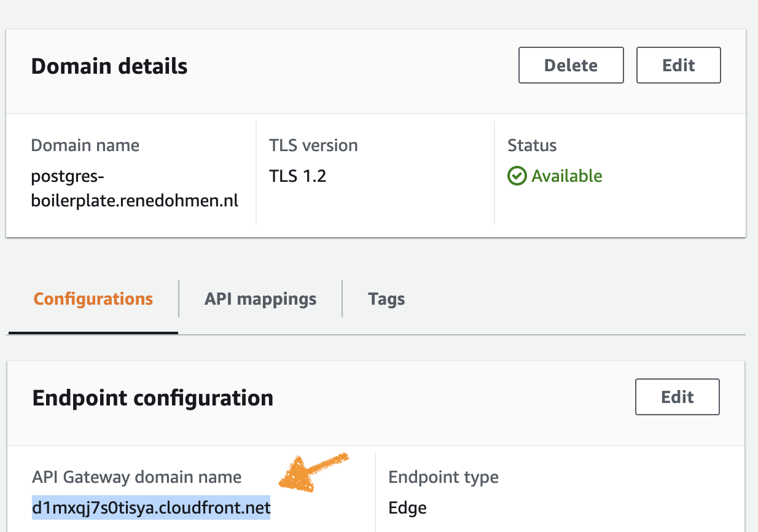Click the Endpoint configuration heading

(153, 398)
